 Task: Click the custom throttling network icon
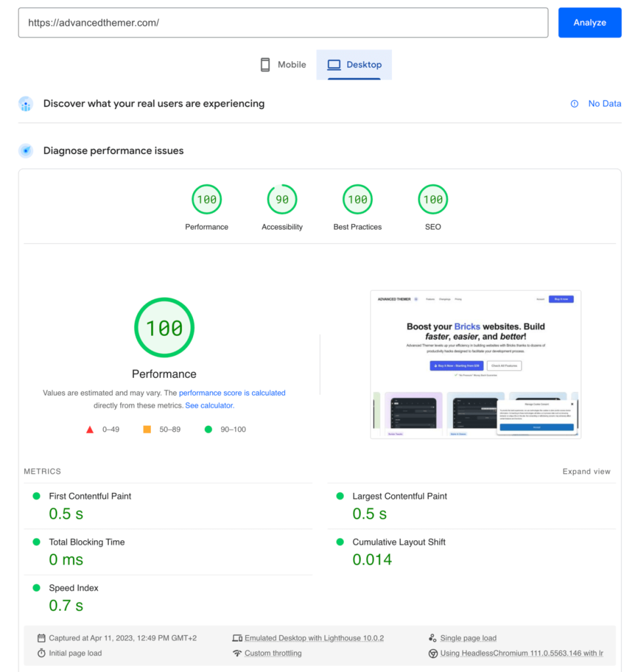coord(238,653)
